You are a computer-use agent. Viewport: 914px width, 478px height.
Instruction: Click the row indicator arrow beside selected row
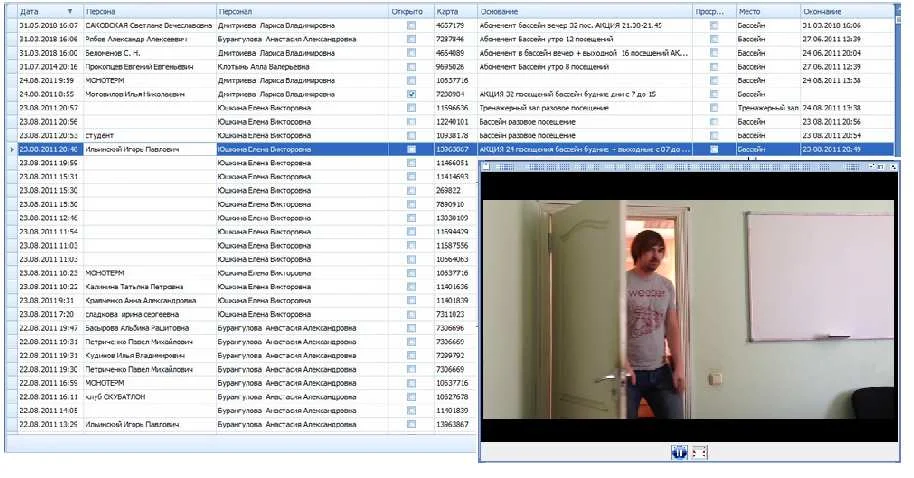11,149
